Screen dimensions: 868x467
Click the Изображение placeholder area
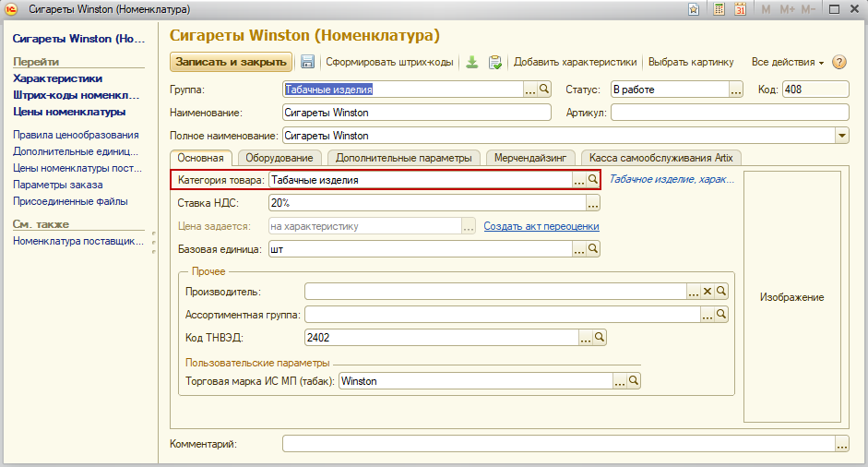792,297
